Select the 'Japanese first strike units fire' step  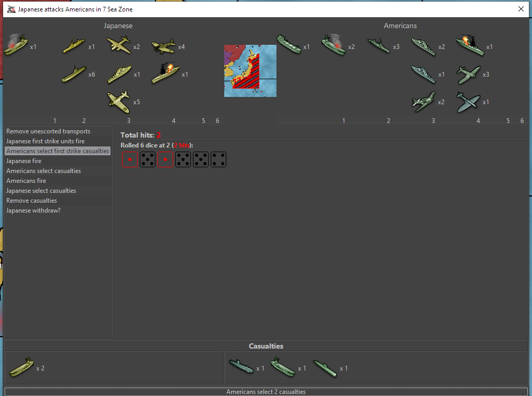coord(45,141)
